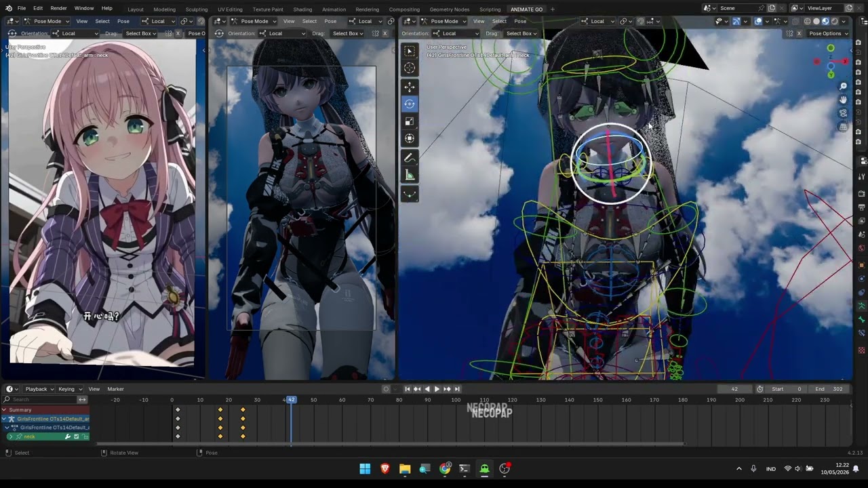The width and height of the screenshot is (868, 488).
Task: Toggle wireframe viewport shading
Action: (x=807, y=21)
